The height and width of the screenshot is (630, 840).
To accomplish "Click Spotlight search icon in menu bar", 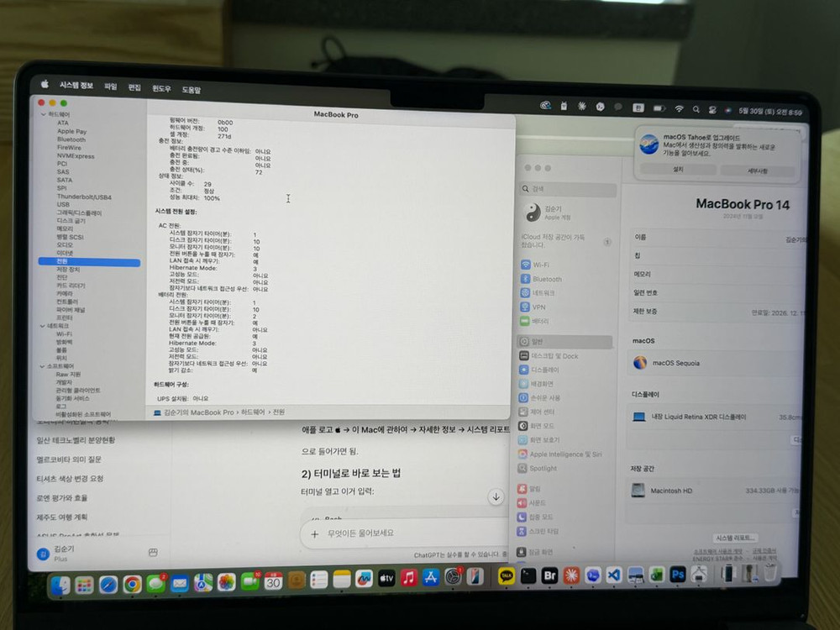I will pyautogui.click(x=696, y=109).
